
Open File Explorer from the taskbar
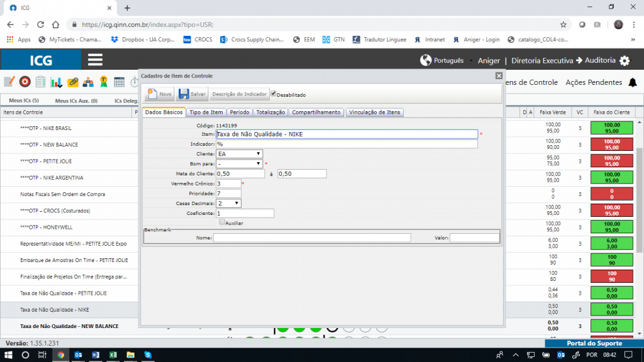pos(131,354)
